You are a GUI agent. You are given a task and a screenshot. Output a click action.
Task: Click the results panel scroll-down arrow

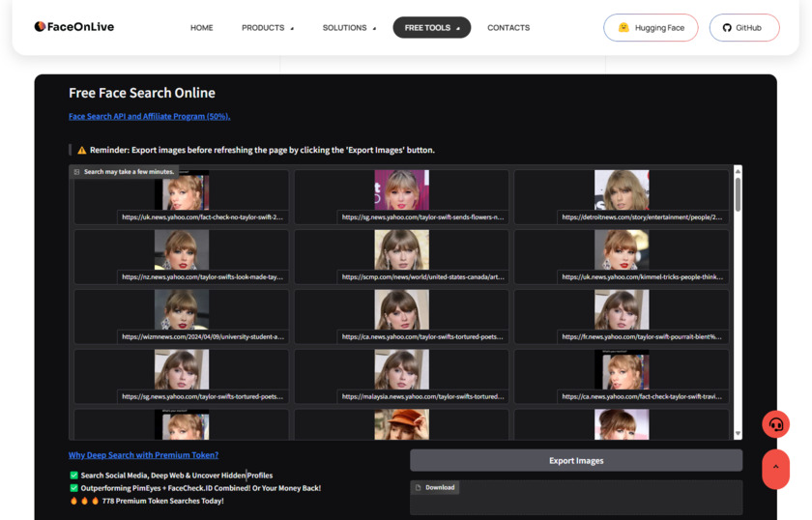tap(739, 434)
